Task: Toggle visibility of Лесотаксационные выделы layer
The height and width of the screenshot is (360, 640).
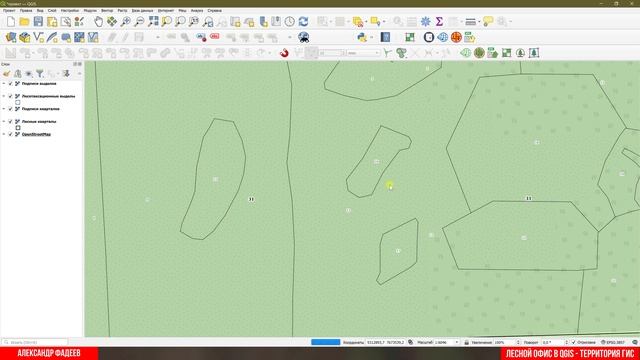Action: (x=11, y=96)
